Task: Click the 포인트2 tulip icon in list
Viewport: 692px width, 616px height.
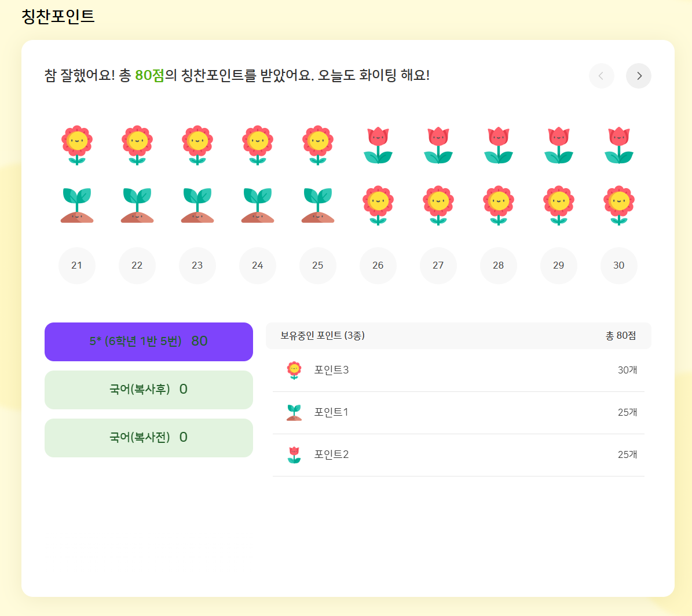Action: [294, 455]
